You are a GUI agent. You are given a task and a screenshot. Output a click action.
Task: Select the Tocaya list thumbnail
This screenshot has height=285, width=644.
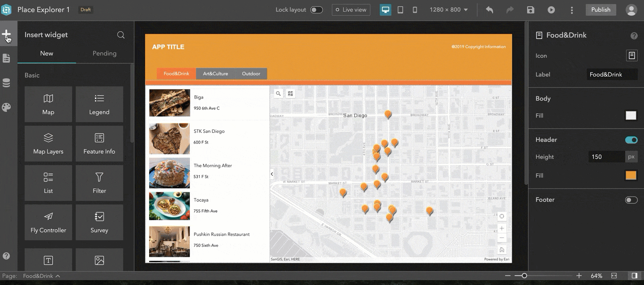click(x=169, y=206)
